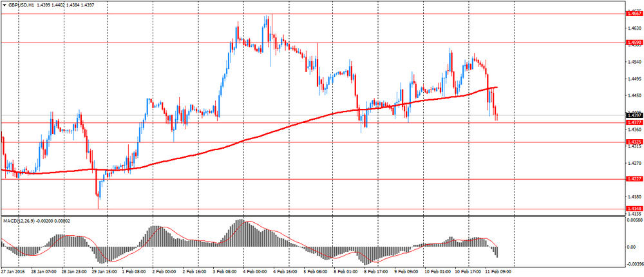Click the 11 Feb 09:00 time axis label

498,272
